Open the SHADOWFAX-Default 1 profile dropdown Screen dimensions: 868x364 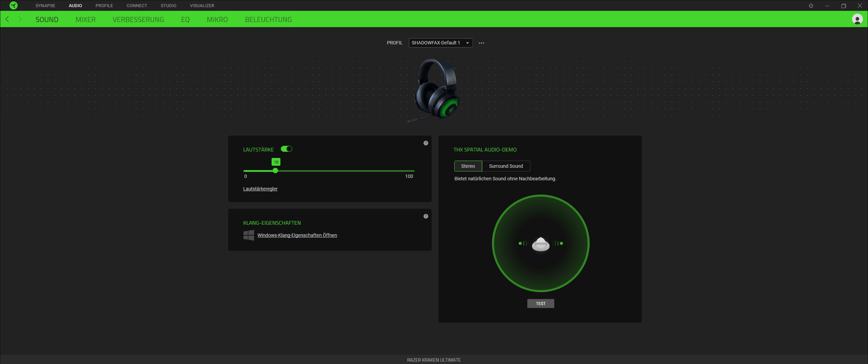click(x=440, y=43)
